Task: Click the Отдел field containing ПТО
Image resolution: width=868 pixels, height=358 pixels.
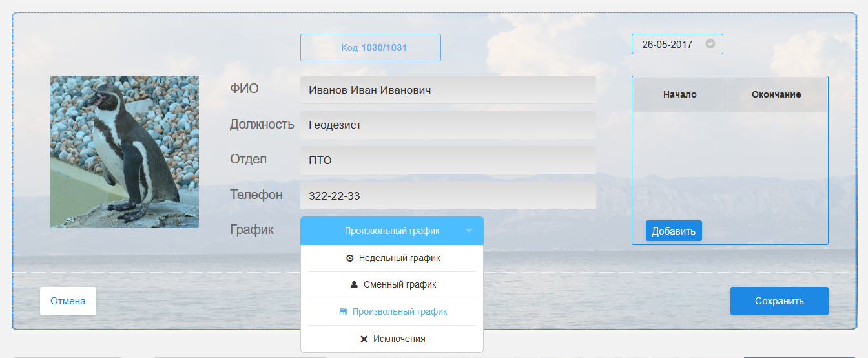Action: pos(448,160)
